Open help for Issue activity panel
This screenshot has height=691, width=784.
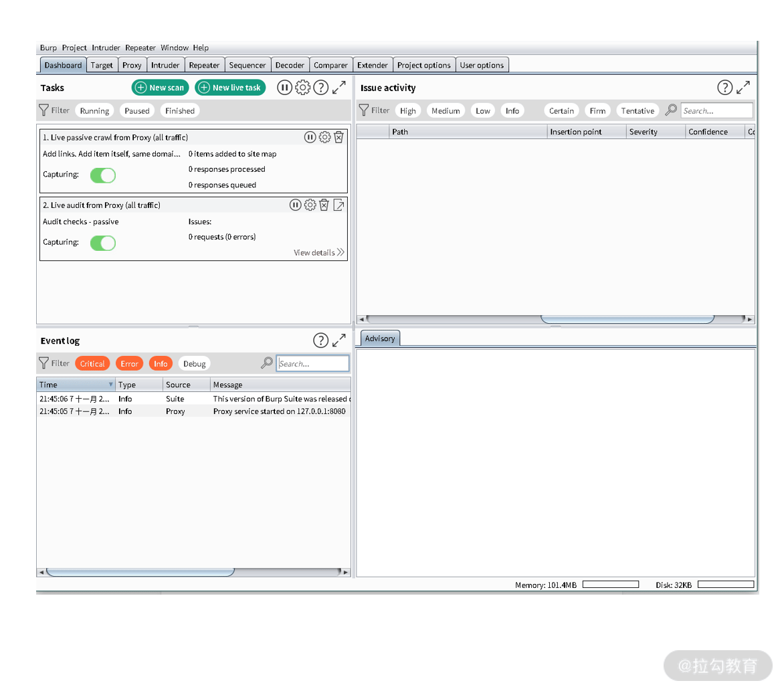(724, 88)
